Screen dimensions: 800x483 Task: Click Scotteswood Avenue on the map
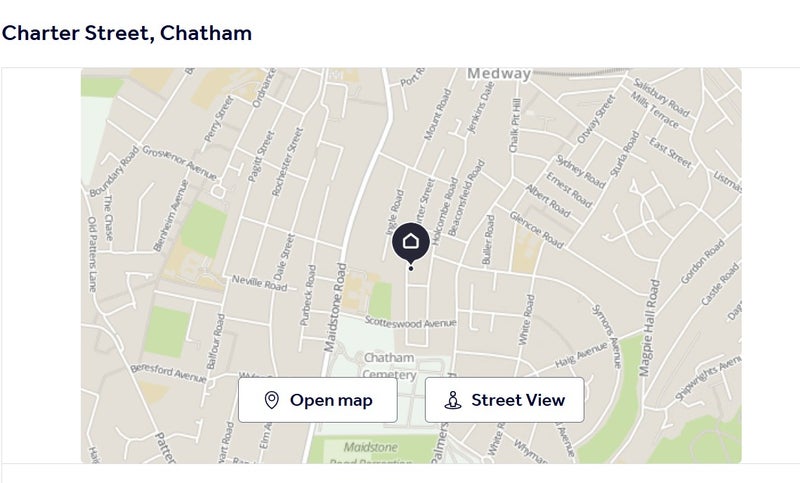[411, 322]
